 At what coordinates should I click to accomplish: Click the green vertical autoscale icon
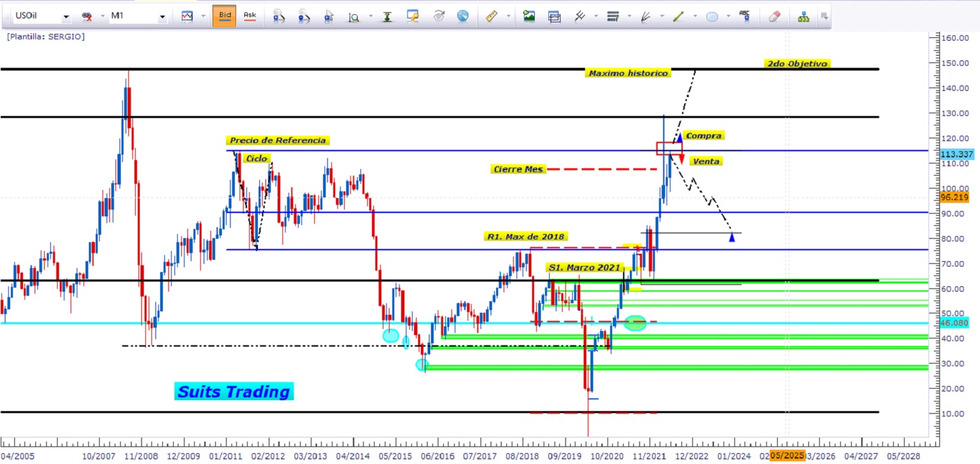[x=387, y=16]
